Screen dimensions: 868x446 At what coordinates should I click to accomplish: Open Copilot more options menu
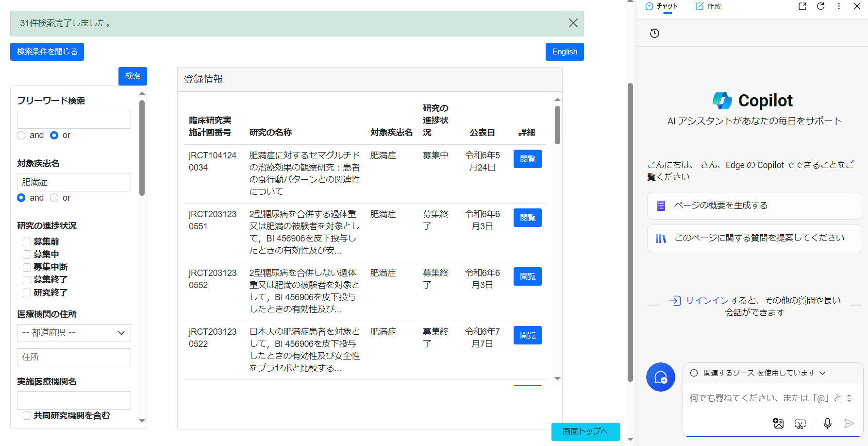click(839, 6)
